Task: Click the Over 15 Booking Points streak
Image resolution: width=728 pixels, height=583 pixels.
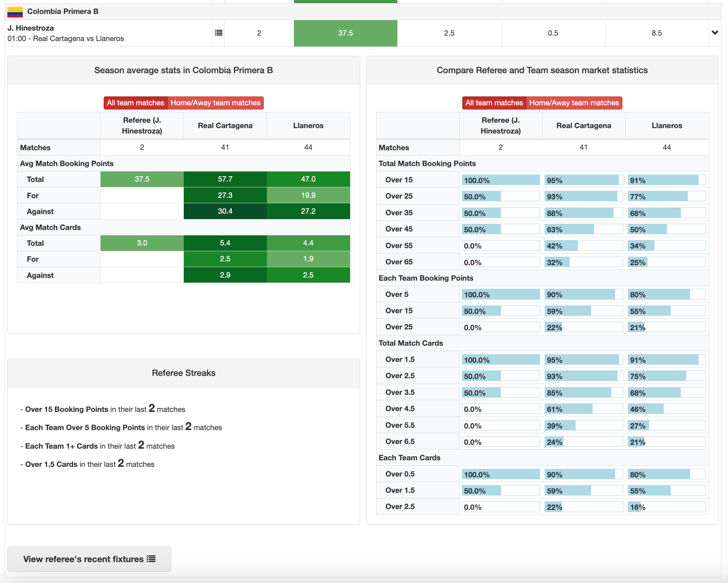Action: click(103, 409)
